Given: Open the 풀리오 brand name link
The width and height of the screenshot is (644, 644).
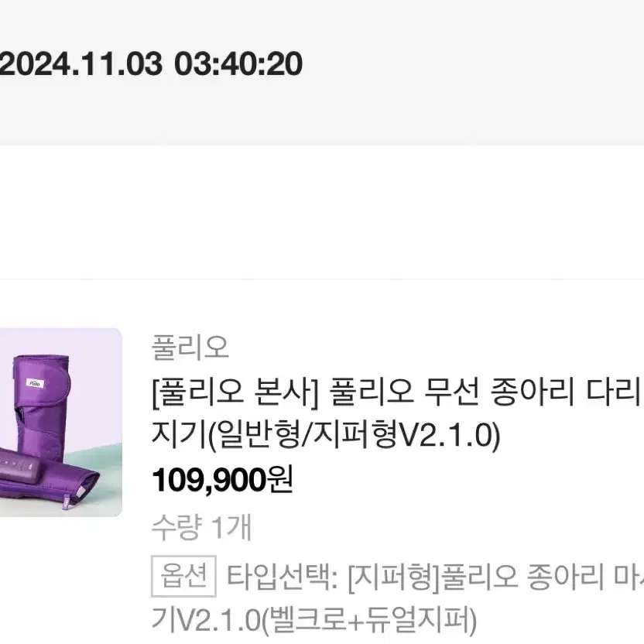Looking at the screenshot, I should 190,348.
